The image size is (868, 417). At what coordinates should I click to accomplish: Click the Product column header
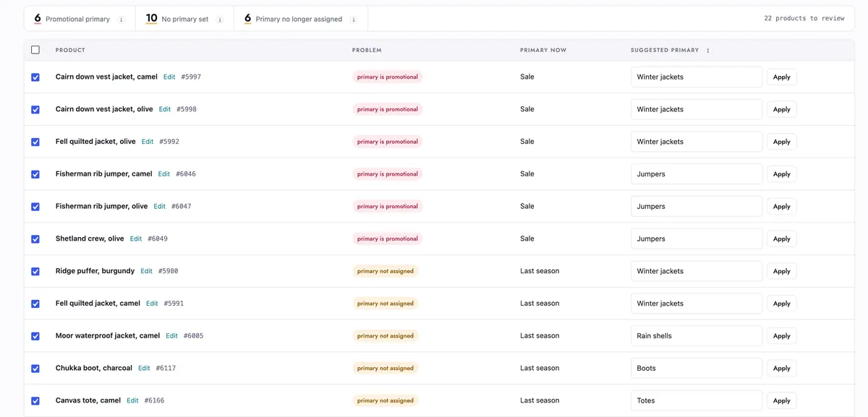[x=70, y=51]
